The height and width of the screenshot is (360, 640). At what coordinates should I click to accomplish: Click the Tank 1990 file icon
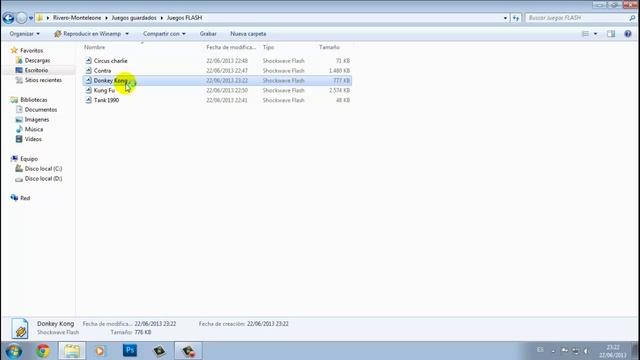tap(89, 100)
